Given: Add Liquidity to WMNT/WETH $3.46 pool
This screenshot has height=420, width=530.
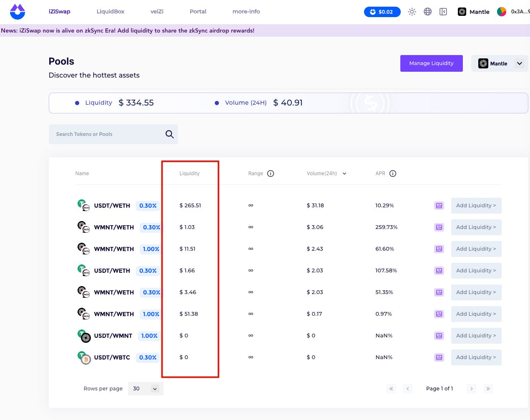Looking at the screenshot, I should pyautogui.click(x=476, y=292).
